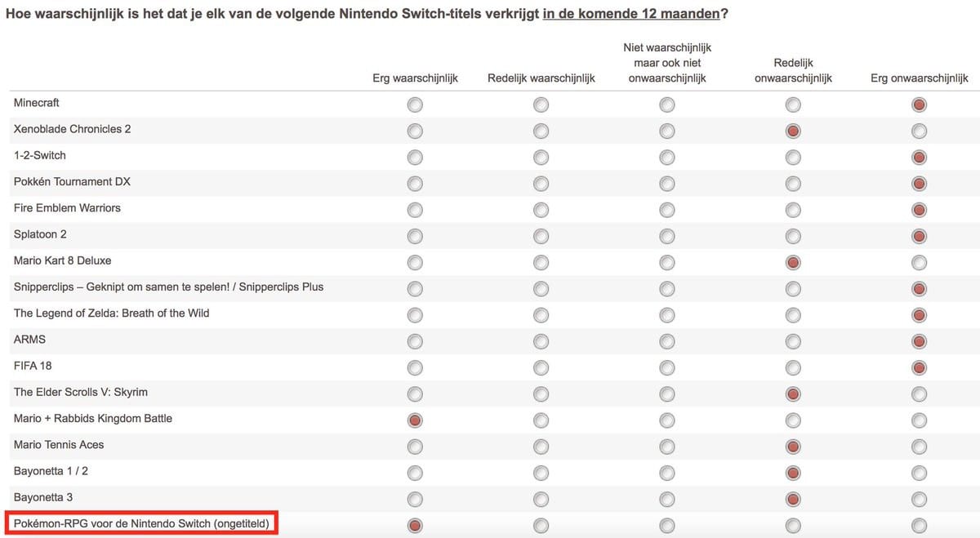Viewport: 980px width, 538px height.
Task: Select neutral middle option for Fire Emblem Warriors
Action: click(x=667, y=210)
